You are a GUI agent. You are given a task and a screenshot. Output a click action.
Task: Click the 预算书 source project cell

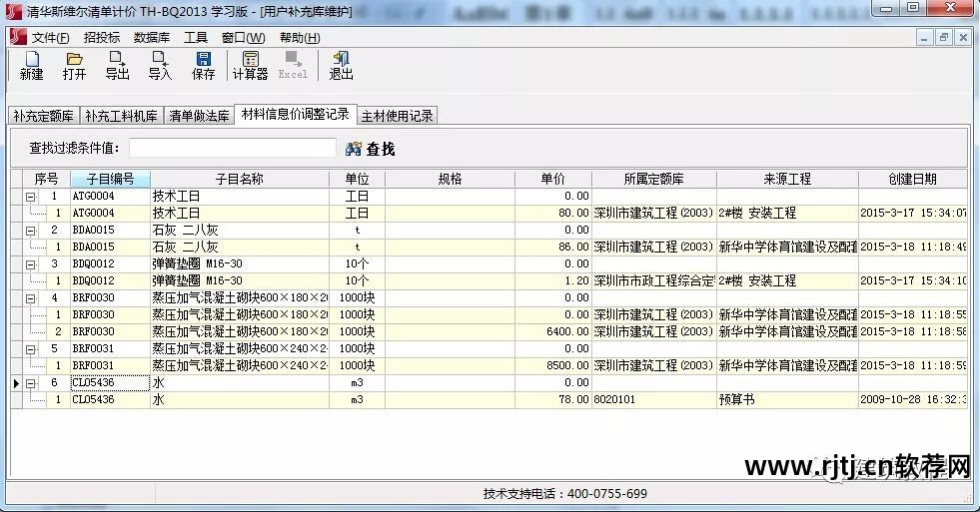787,399
